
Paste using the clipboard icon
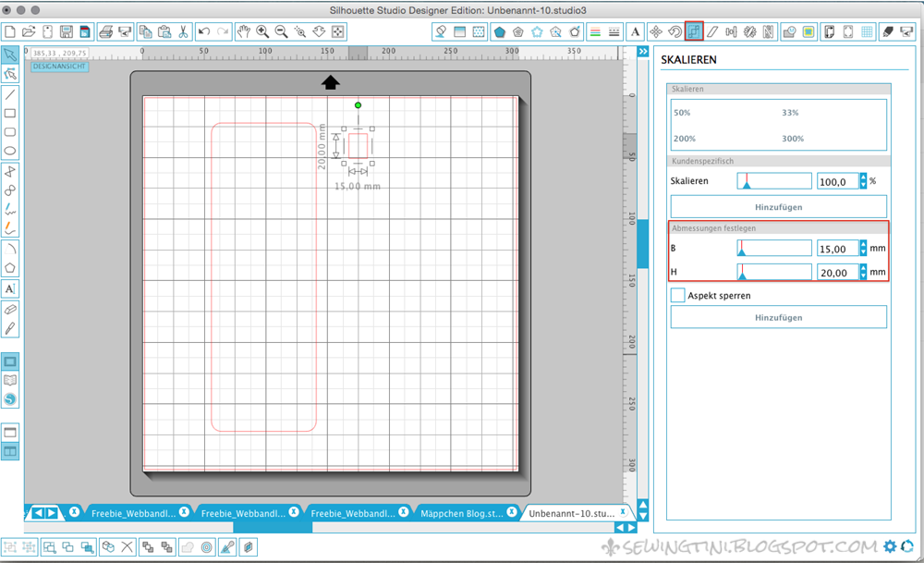[164, 31]
